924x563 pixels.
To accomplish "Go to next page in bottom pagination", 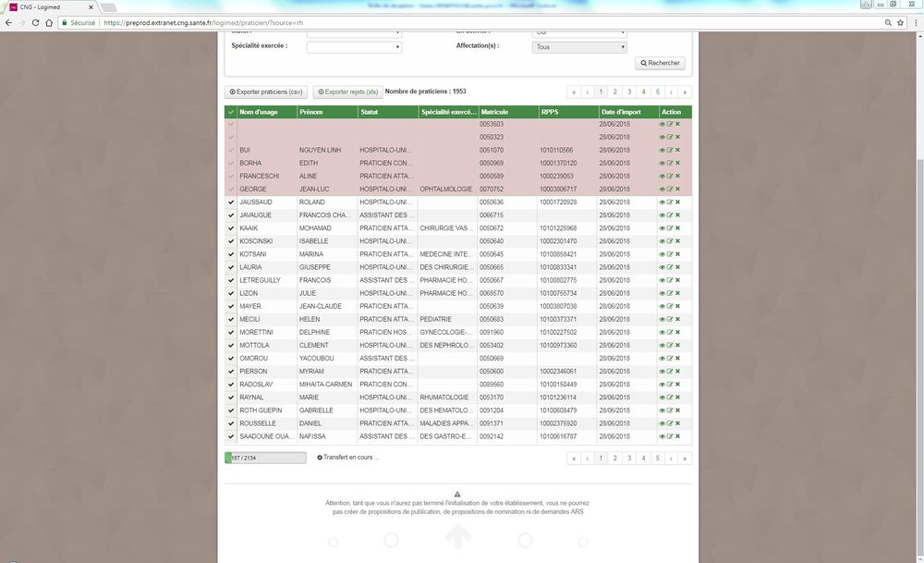I will click(671, 458).
